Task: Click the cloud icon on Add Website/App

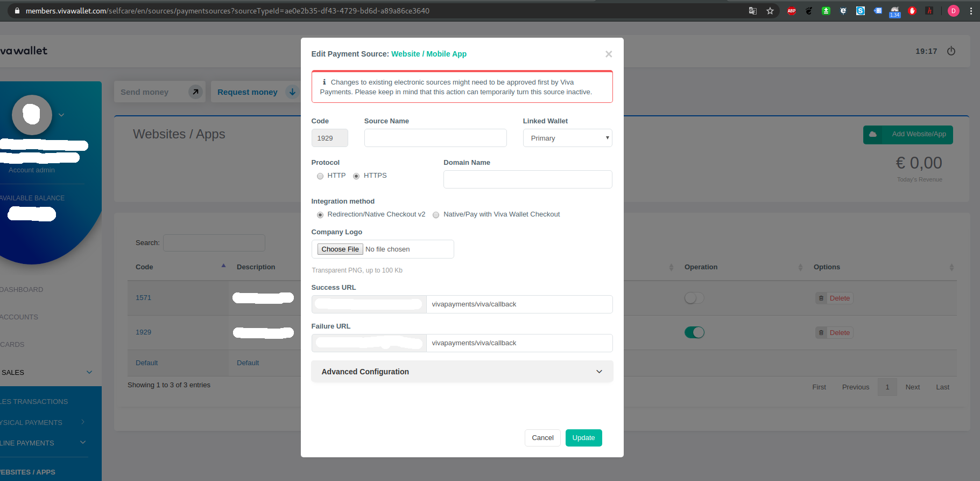Action: 873,134
